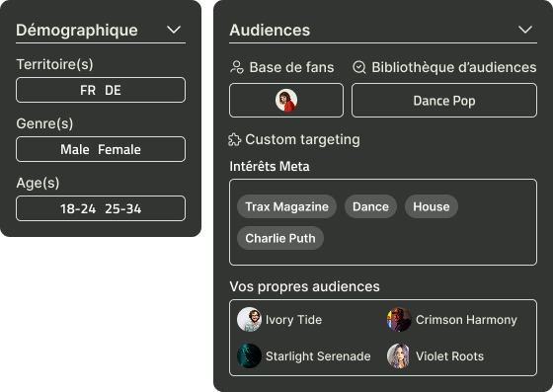The image size is (553, 392).
Task: Click the Violet Roots avatar
Action: (399, 355)
